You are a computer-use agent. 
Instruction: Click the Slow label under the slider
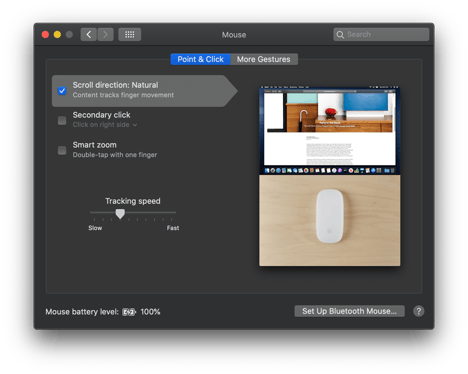(95, 228)
